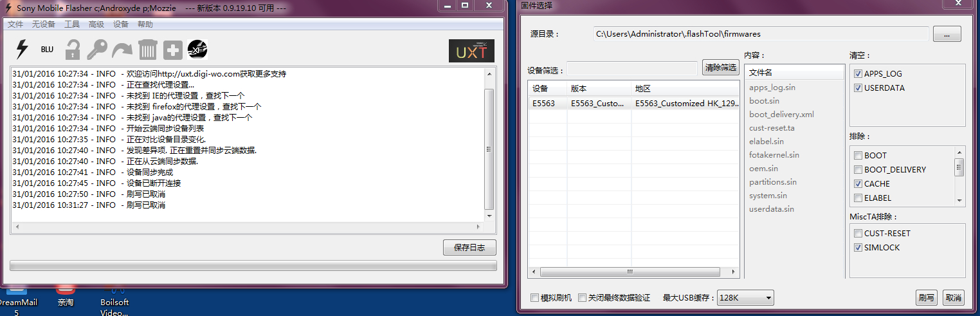The image size is (980, 316).
Task: Uncheck the APPS_LOG wipe checkbox
Action: pos(858,74)
